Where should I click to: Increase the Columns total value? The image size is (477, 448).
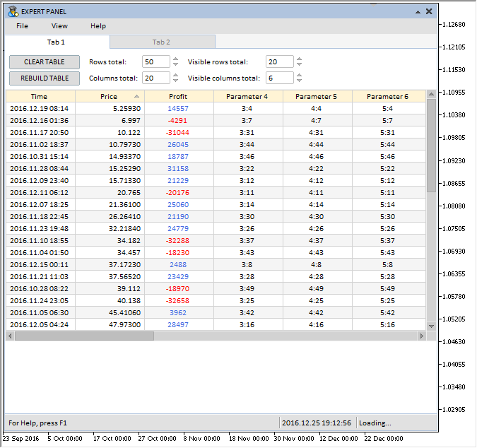pos(175,75)
